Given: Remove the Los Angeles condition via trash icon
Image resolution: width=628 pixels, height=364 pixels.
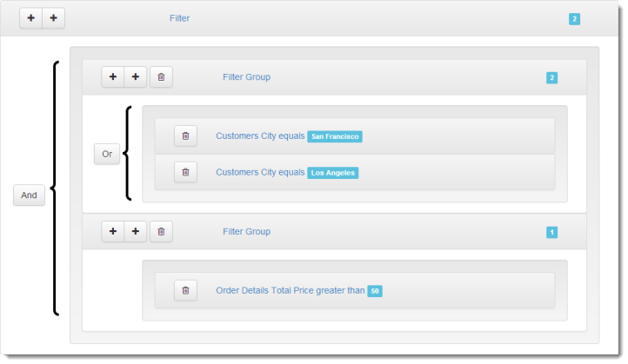Looking at the screenshot, I should tap(185, 173).
